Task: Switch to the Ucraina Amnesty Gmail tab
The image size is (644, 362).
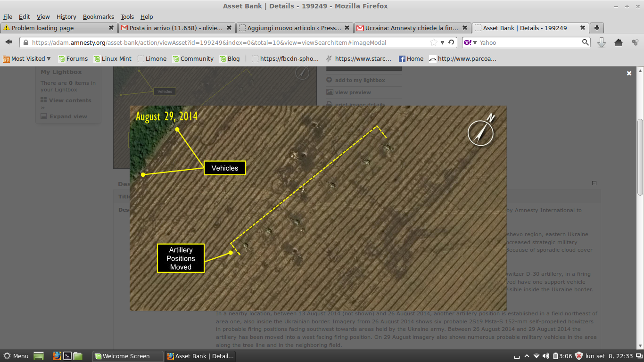Action: (411, 28)
